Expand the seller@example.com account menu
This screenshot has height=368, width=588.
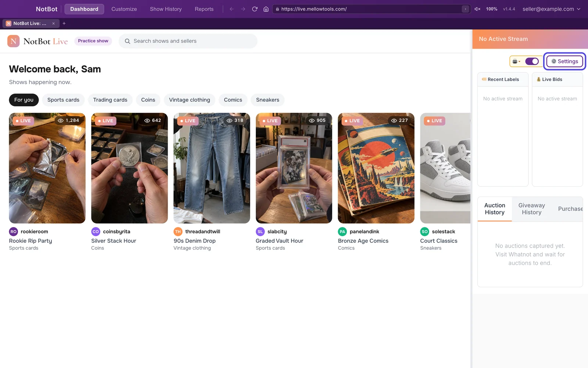(x=551, y=9)
